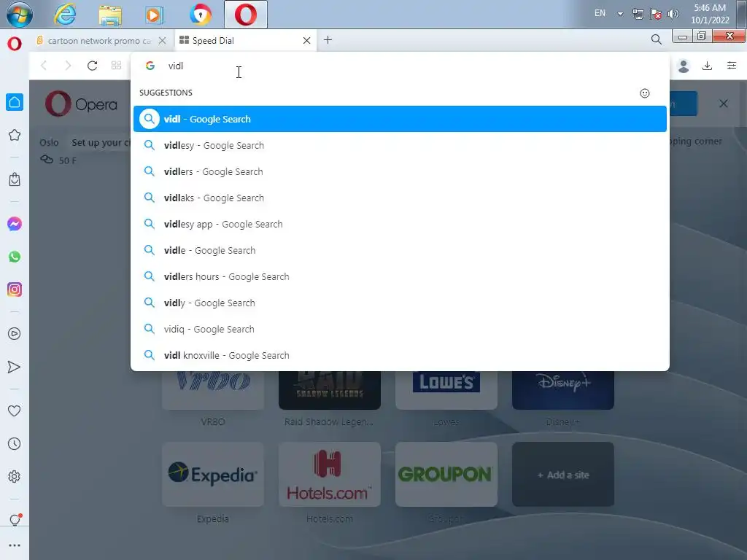Select 'vidlers - Google Search' suggestion
This screenshot has height=560, width=747.
(400, 171)
